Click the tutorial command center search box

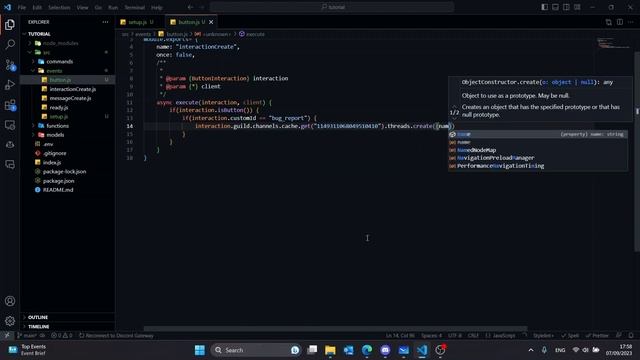click(332, 7)
